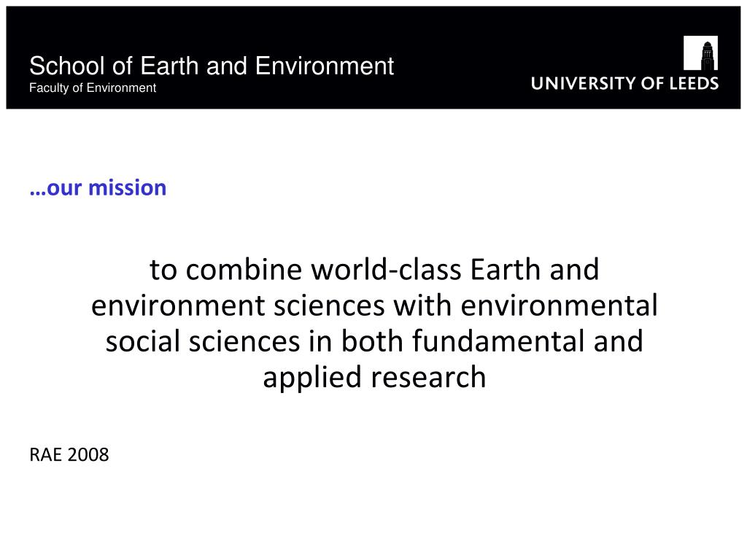
Task: Click the word 'LEEDS' in the logo text
Action: (694, 83)
